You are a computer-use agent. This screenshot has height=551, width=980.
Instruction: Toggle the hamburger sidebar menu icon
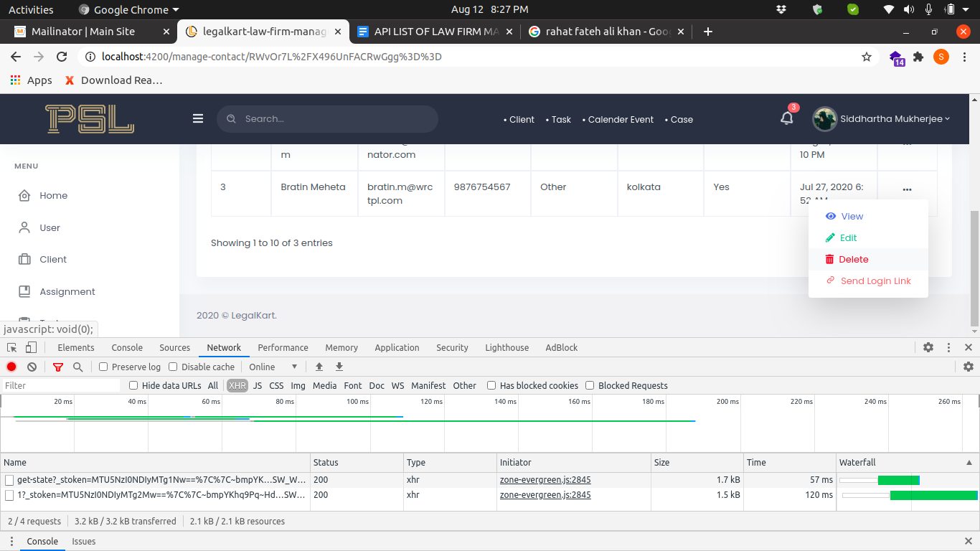tap(198, 119)
